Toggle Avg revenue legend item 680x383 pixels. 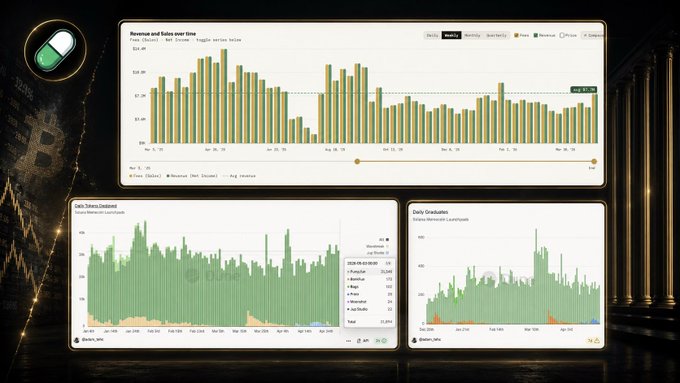[239, 176]
